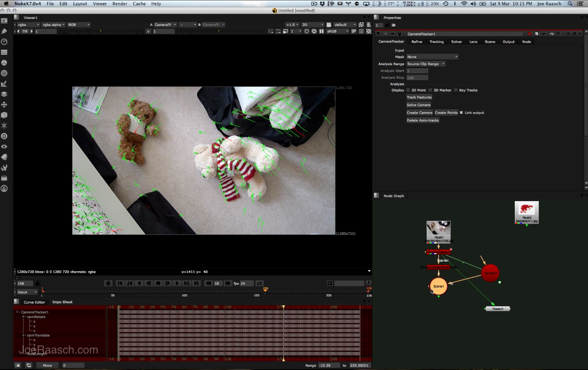588x370 pixels.
Task: Open the Mask None dropdown
Action: tap(432, 57)
